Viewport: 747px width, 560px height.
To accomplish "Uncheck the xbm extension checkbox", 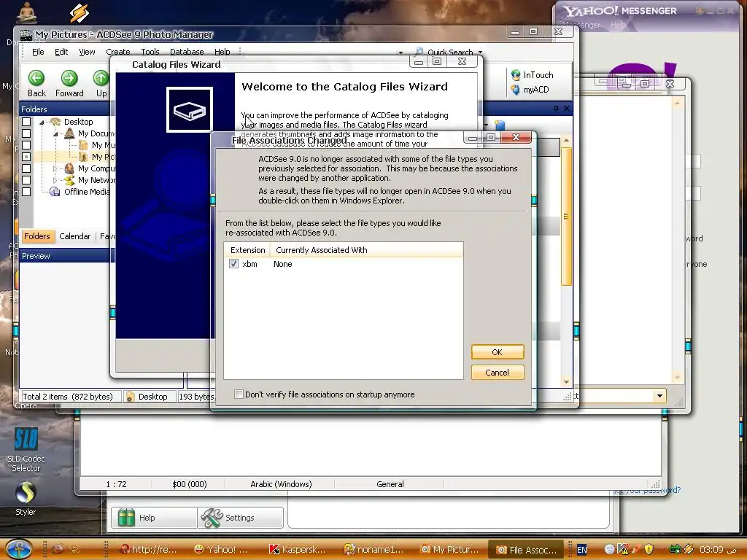I will [x=233, y=264].
